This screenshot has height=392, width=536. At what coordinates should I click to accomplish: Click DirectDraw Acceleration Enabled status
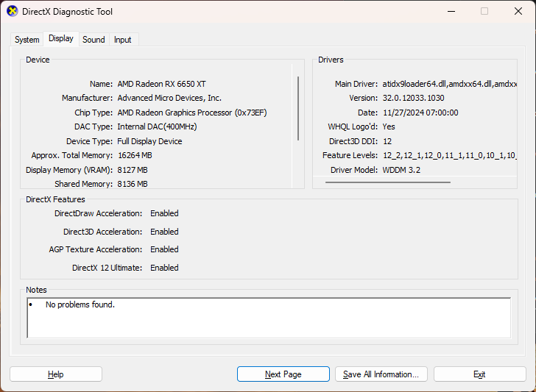tap(164, 213)
